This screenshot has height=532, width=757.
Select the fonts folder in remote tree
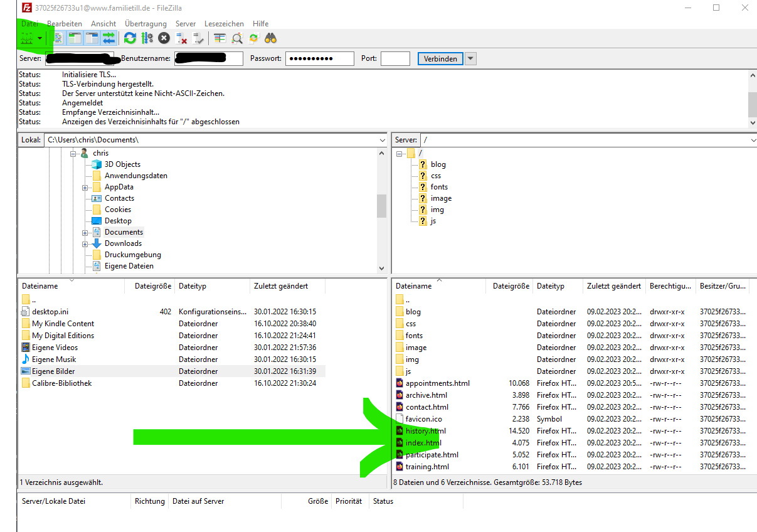click(x=439, y=187)
